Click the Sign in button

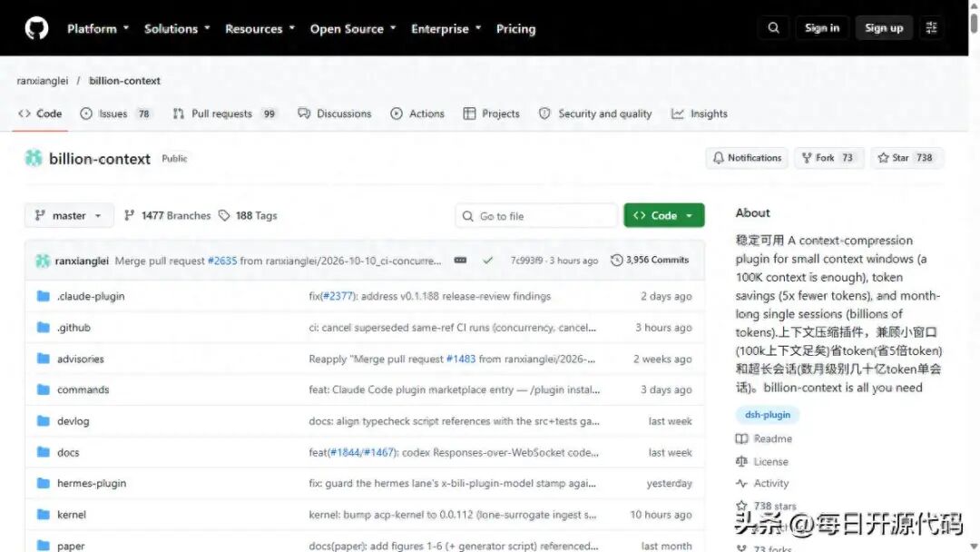point(822,28)
